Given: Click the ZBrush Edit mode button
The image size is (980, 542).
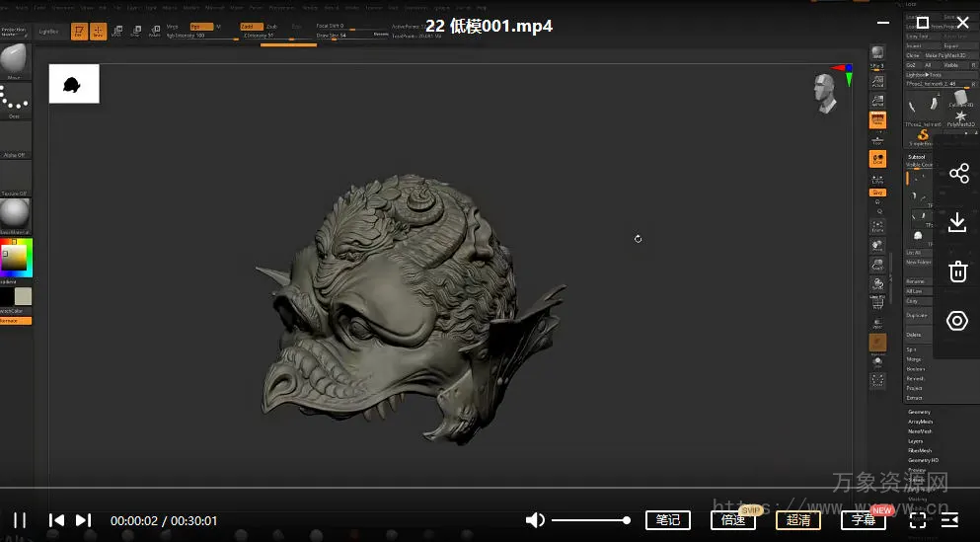Looking at the screenshot, I should (x=80, y=31).
